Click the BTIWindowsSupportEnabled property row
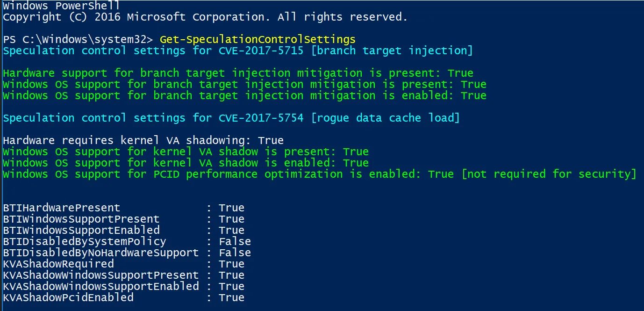Screen dimensions: 644x311 [123, 230]
